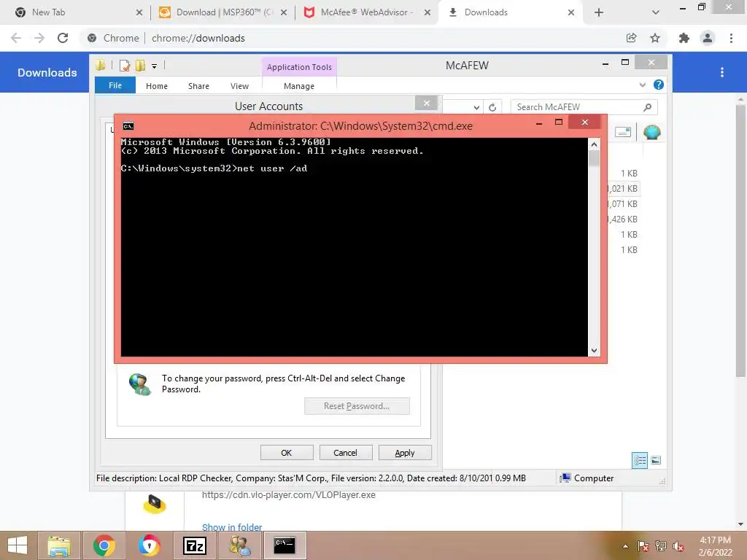The width and height of the screenshot is (747, 560).
Task: Click the cmd.exe system menu icon
Action: coord(128,125)
